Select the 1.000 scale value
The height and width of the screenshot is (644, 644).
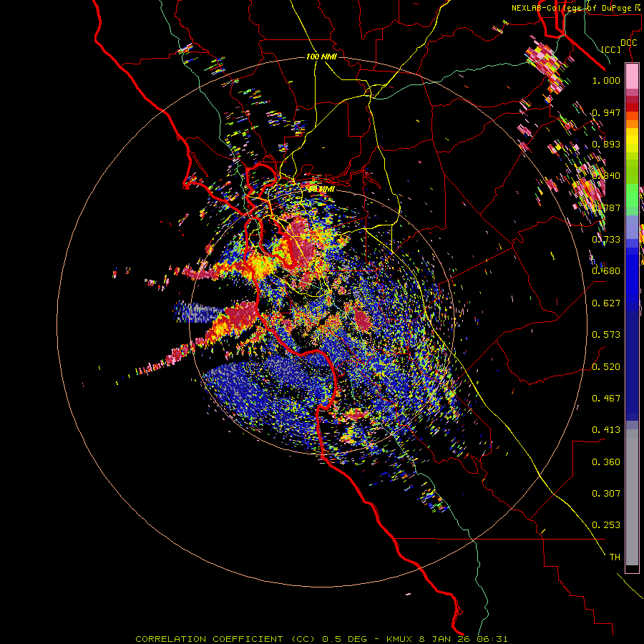click(606, 80)
